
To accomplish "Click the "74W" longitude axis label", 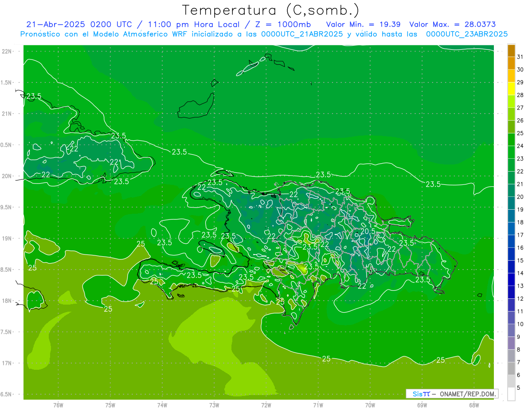I will point(162,405).
